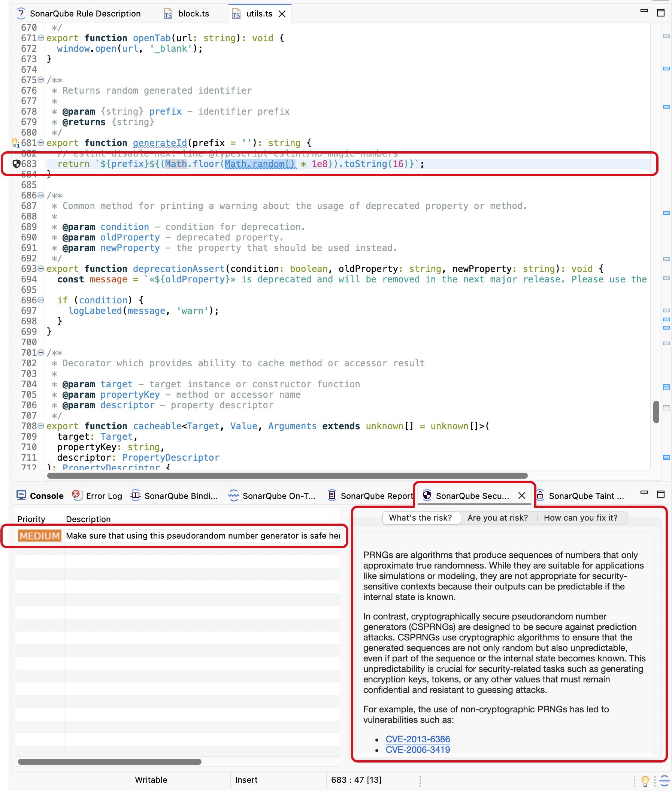Minimize the editor area
This screenshot has width=672, height=791.
[x=644, y=11]
